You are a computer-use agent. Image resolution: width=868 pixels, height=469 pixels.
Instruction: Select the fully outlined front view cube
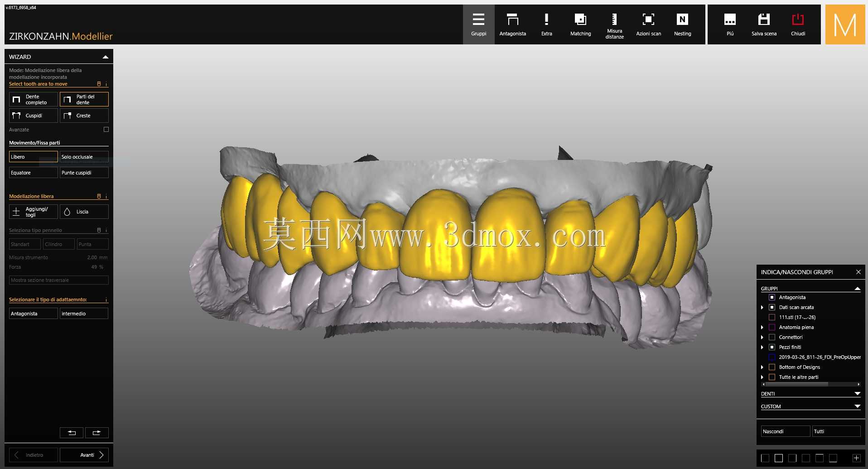[x=778, y=458]
